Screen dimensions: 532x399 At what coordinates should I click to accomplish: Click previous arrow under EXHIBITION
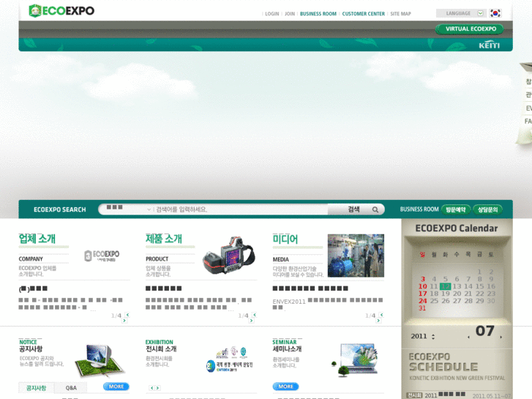152,388
